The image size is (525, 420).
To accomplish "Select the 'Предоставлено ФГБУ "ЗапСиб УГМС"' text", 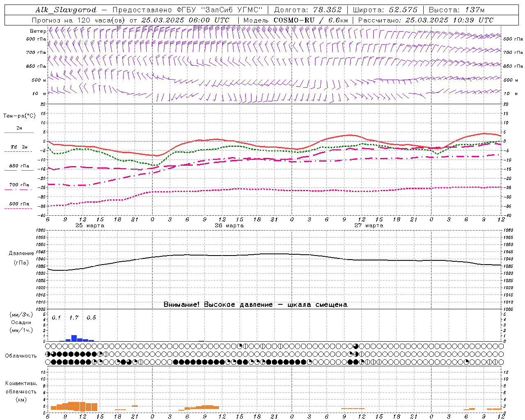I will (x=187, y=10).
